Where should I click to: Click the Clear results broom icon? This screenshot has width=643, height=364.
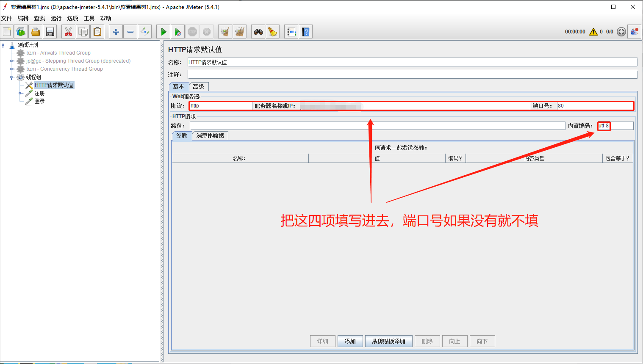[x=225, y=32]
